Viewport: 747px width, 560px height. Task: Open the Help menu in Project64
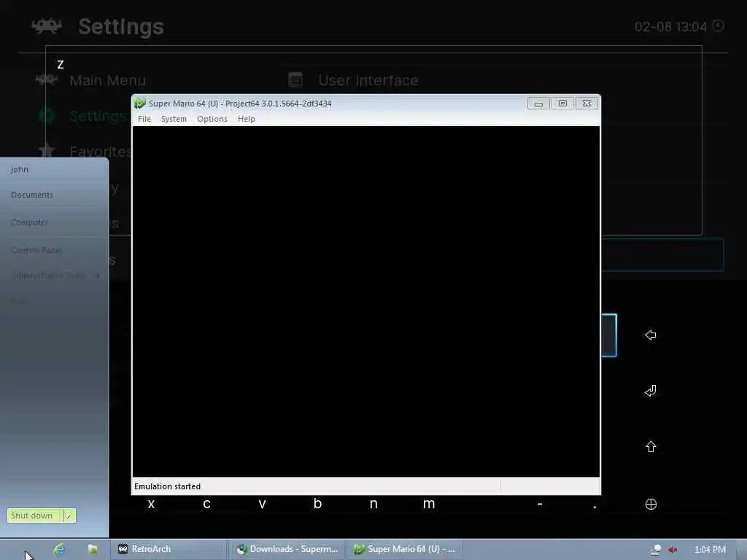(247, 119)
